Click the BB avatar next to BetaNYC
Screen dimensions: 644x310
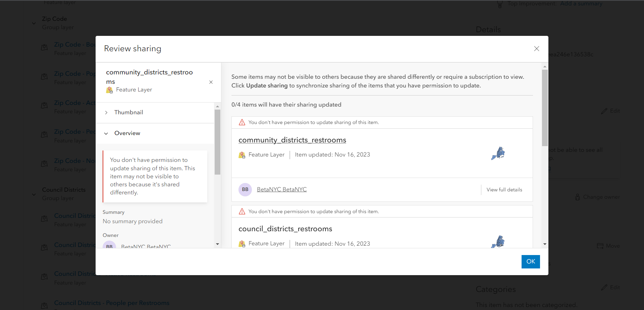tap(245, 189)
